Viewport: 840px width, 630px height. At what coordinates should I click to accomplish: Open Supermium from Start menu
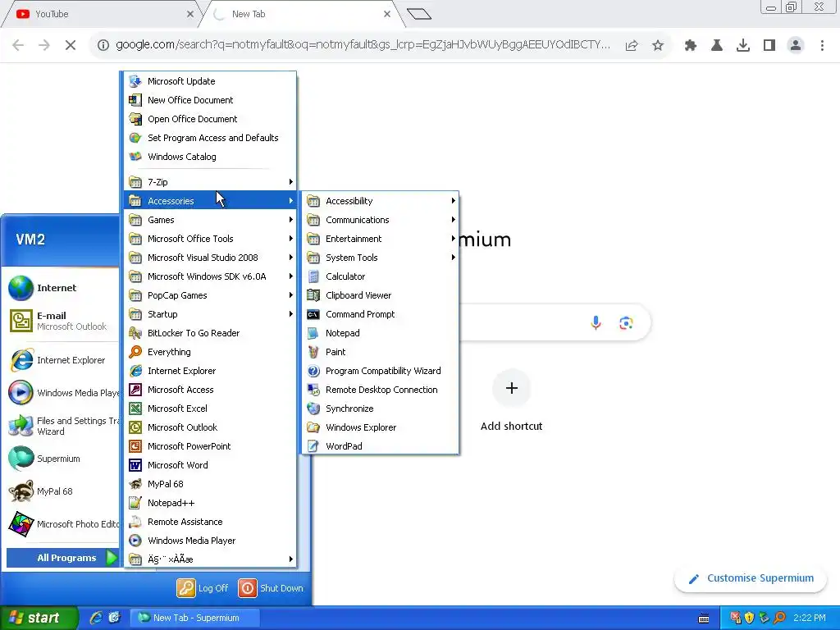62,459
